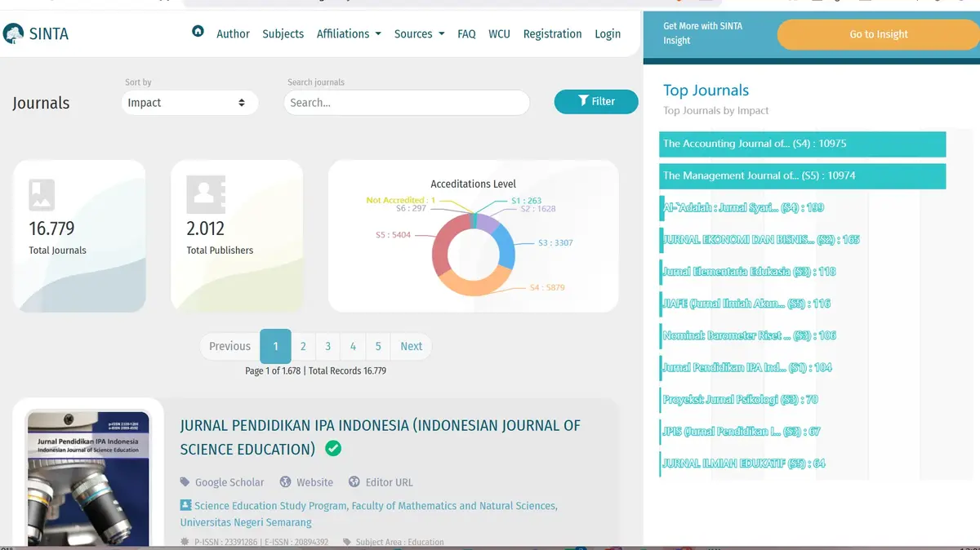Open the Google Scholar link
980x550 pixels.
click(229, 482)
